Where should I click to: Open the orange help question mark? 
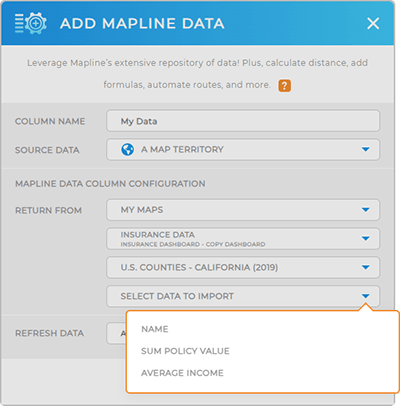pyautogui.click(x=284, y=85)
